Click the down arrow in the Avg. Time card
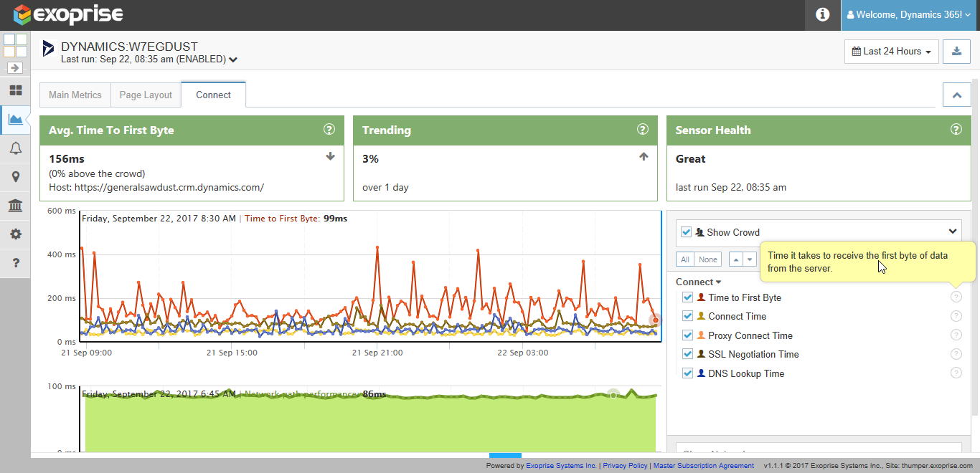980x473 pixels. [x=330, y=156]
